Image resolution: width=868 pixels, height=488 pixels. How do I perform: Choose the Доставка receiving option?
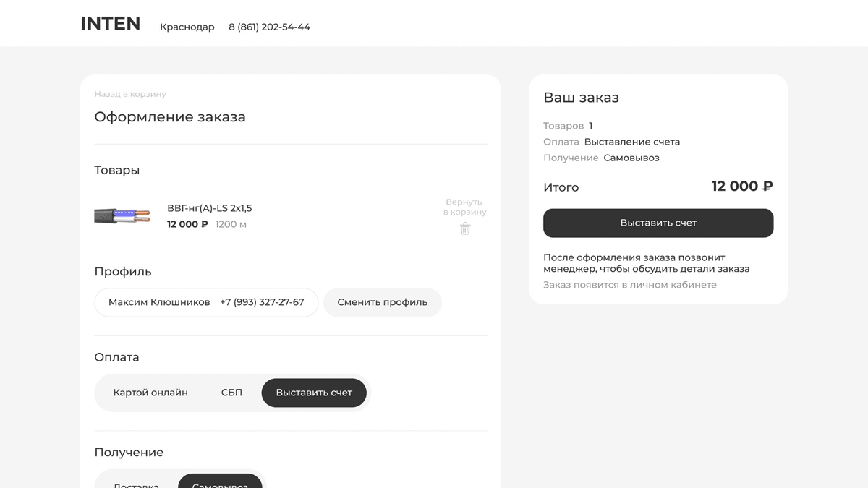(136, 483)
